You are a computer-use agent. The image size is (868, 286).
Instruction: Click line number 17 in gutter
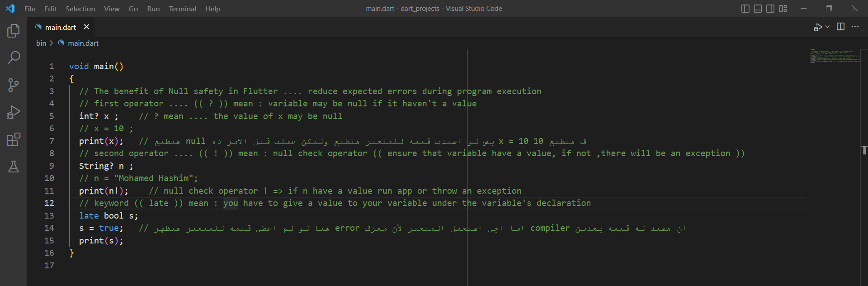[x=49, y=265]
